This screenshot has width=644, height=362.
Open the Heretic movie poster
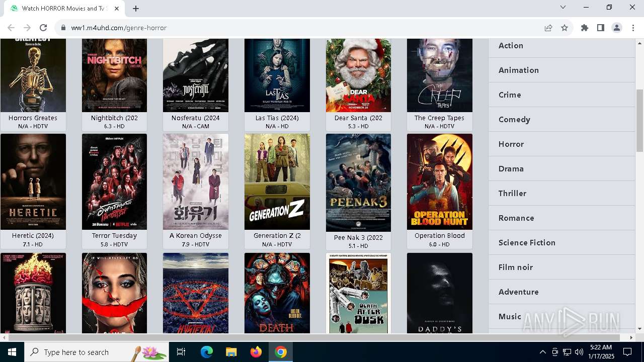[33, 182]
